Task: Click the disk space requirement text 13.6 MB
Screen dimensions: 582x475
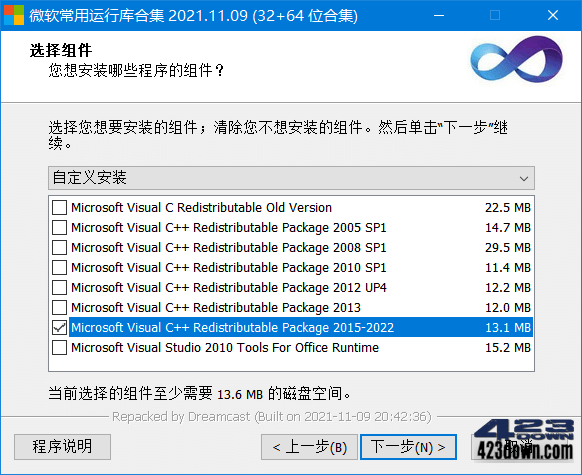Action: (239, 394)
